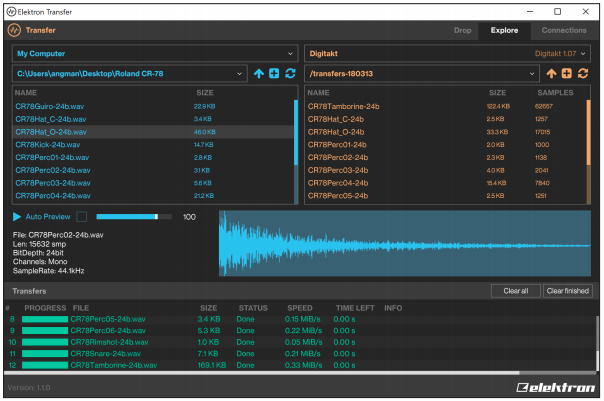
Task: Expand the Roland CR-78 path dropdown
Action: (129, 74)
